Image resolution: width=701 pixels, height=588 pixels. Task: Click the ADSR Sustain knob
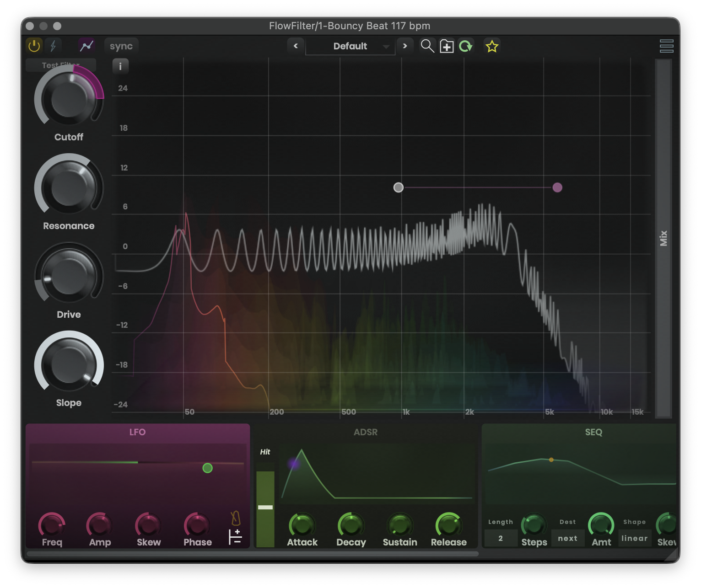click(x=400, y=526)
